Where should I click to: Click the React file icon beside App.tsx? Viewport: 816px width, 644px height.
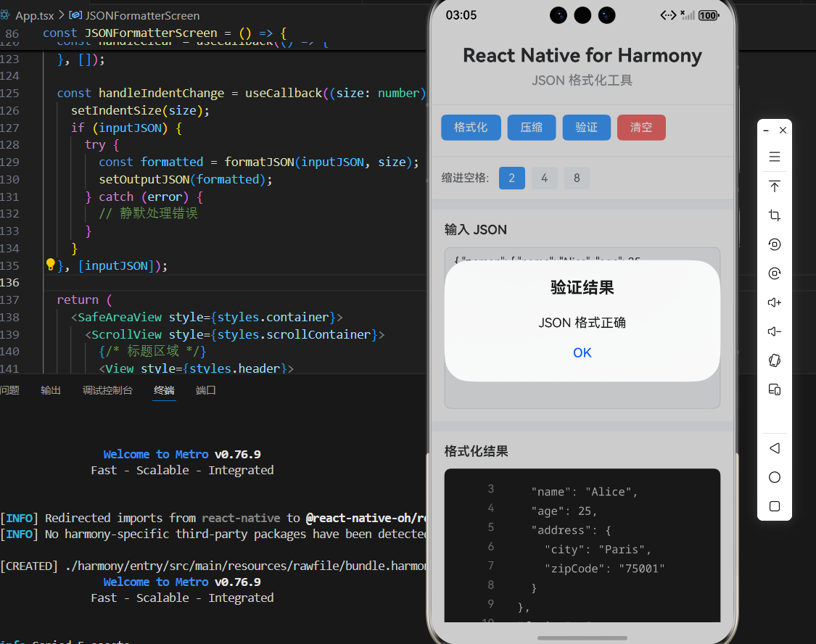click(x=5, y=15)
